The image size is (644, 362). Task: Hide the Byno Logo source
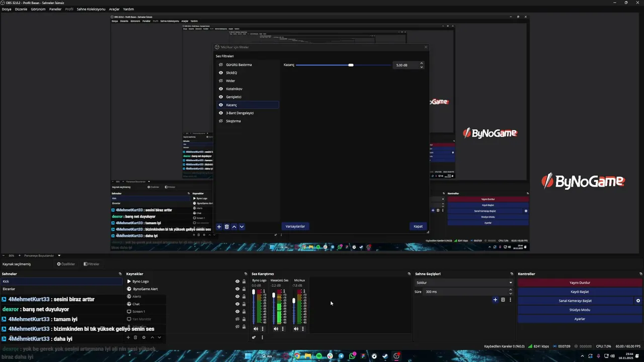[237, 282]
